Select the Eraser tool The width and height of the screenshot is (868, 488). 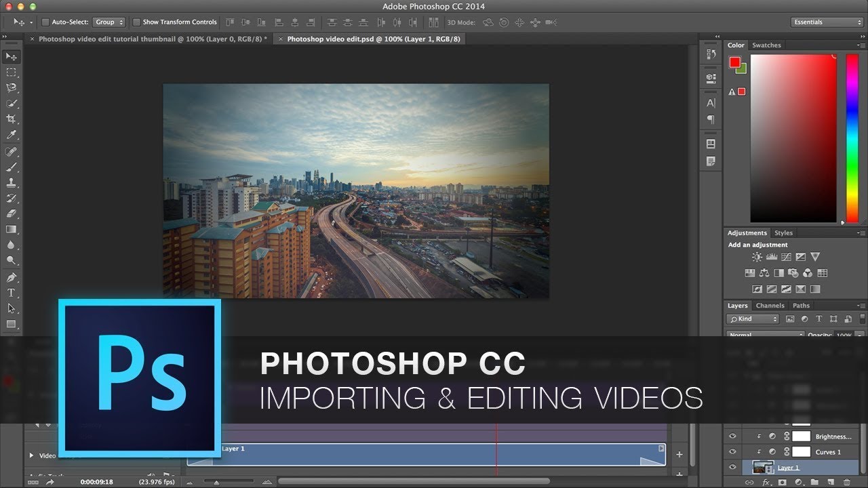tap(12, 213)
